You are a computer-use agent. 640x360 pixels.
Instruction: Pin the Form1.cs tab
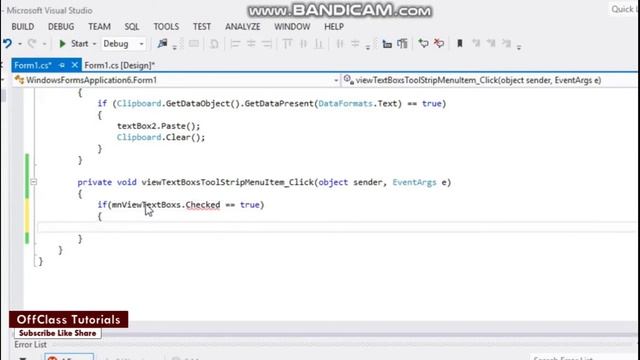click(62, 65)
